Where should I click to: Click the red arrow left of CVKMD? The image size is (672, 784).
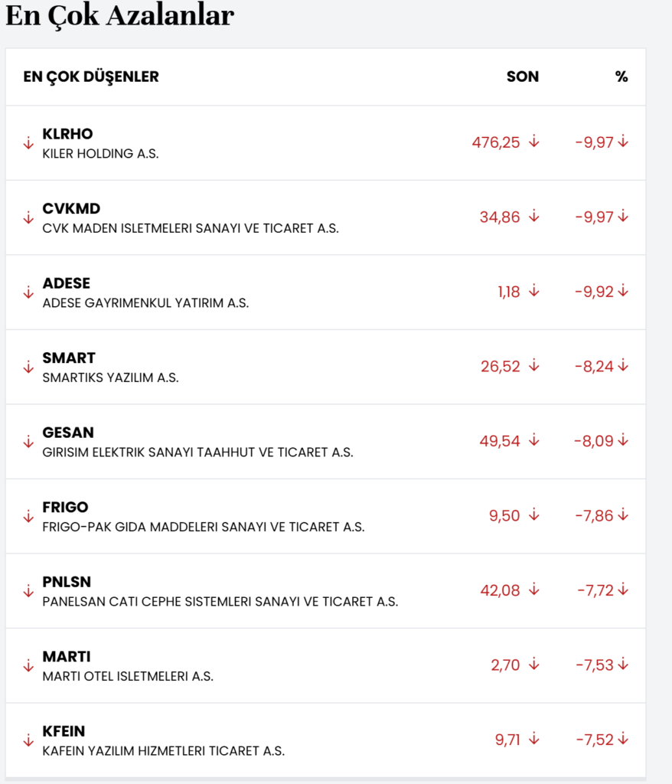click(x=28, y=217)
